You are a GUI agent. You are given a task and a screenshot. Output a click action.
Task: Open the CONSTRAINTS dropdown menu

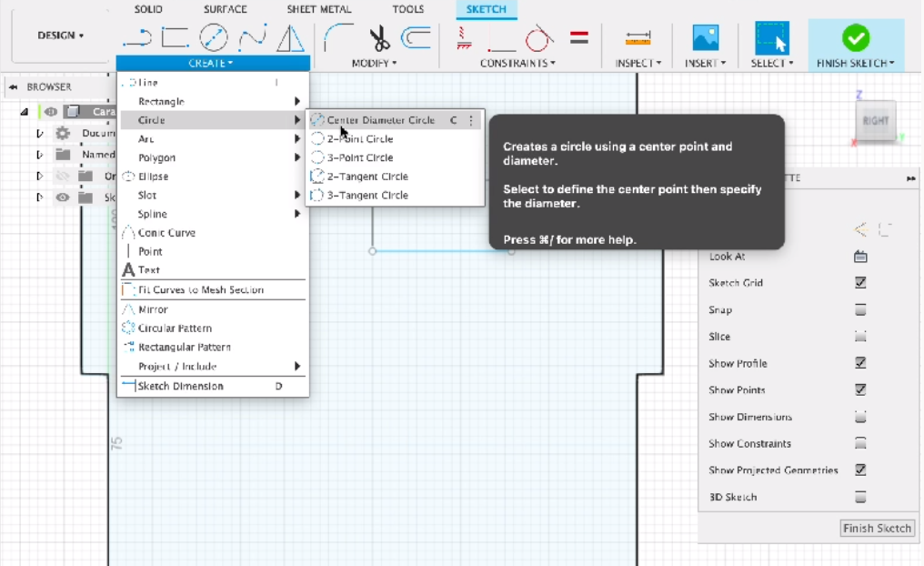[517, 63]
